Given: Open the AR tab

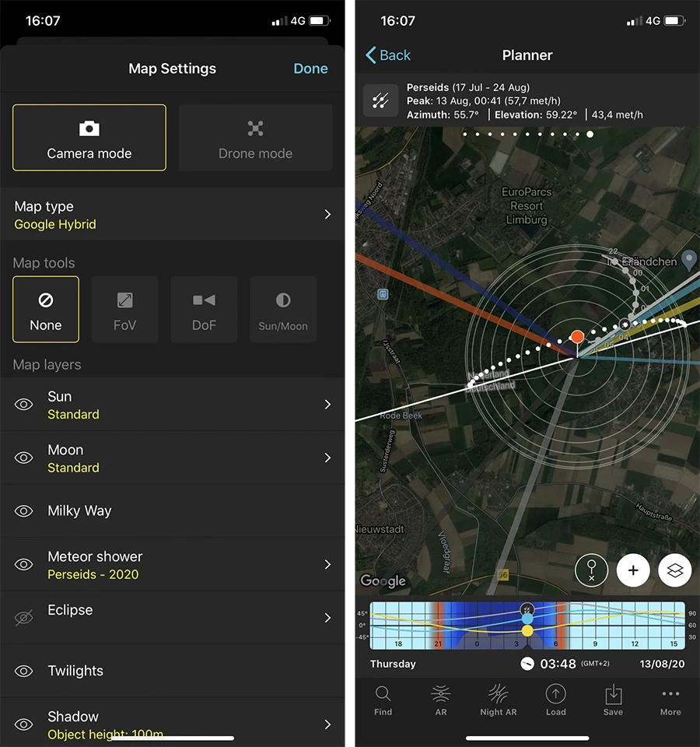Looking at the screenshot, I should [x=441, y=700].
